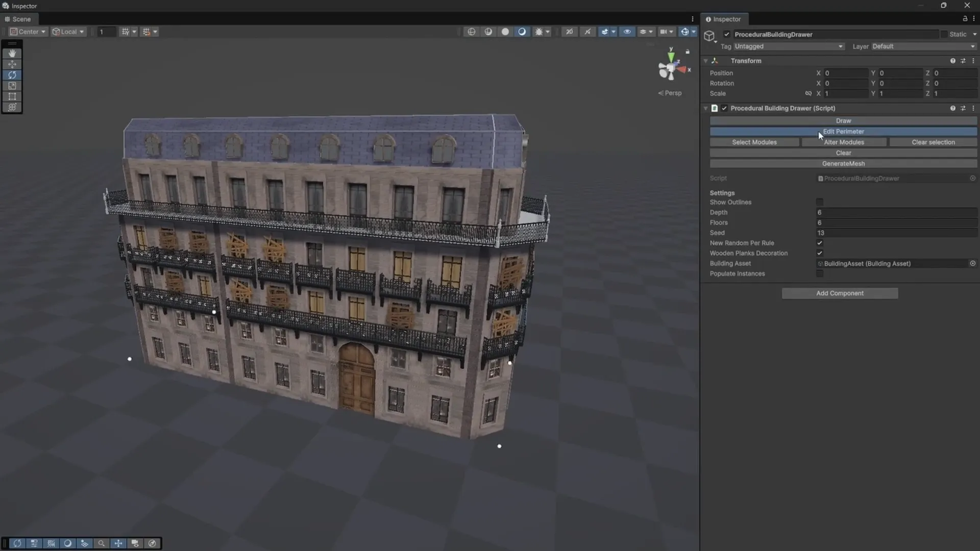This screenshot has width=980, height=551.
Task: Click the GenerateMesh button
Action: [843, 164]
